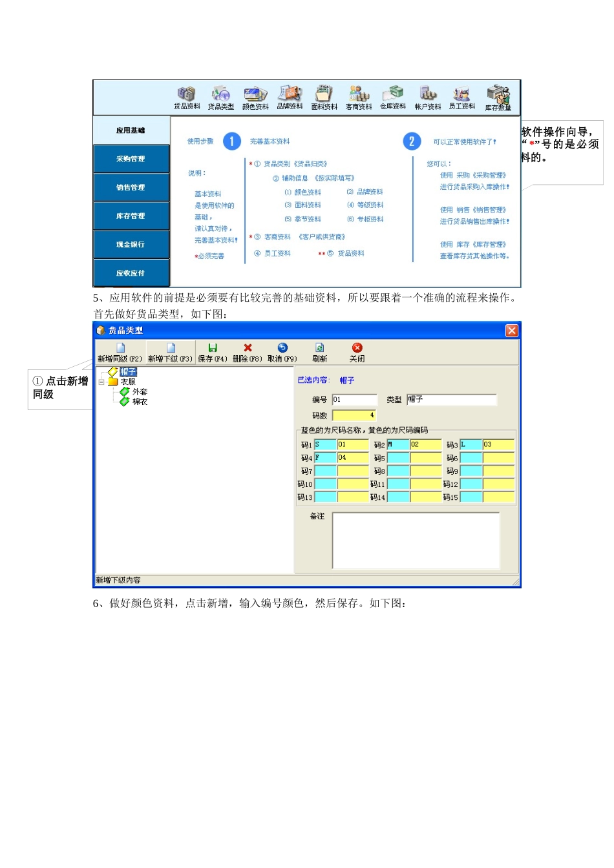Image resolution: width=614 pixels, height=868 pixels.
Task: Click 新增同级 (F2) in 货品类型 window
Action: (x=120, y=353)
